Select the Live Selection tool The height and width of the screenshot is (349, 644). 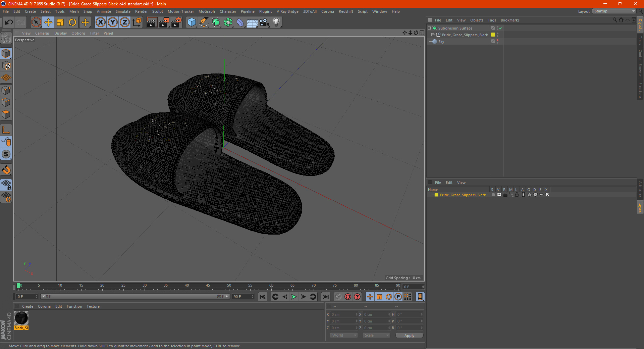[x=36, y=22]
